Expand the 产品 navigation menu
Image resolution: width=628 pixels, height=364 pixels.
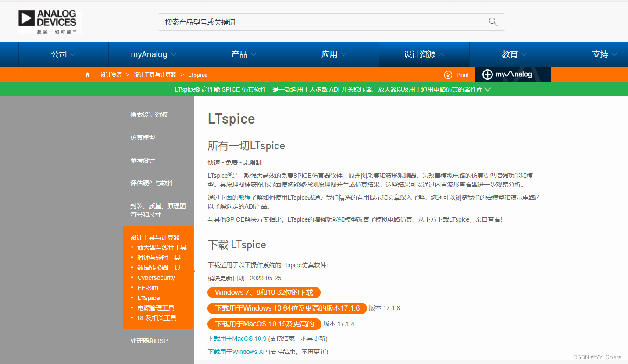244,54
